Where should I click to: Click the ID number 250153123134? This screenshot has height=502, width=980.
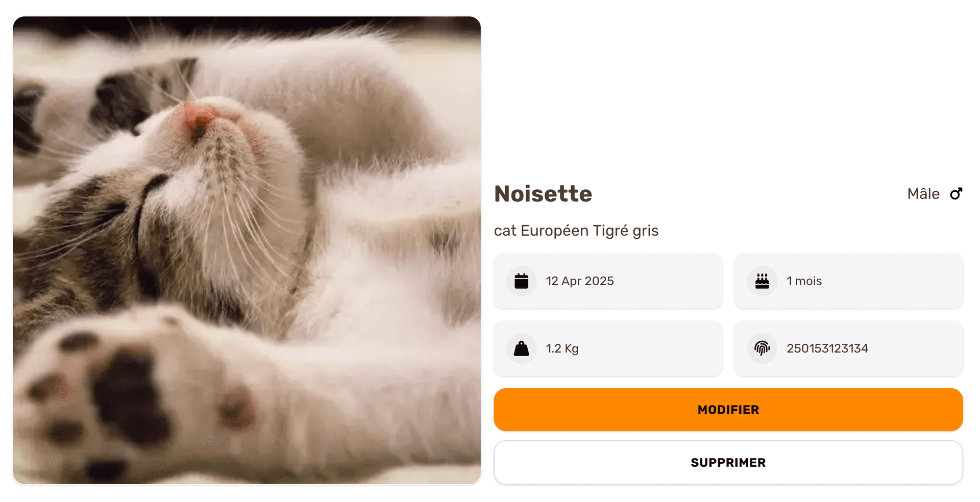tap(827, 348)
